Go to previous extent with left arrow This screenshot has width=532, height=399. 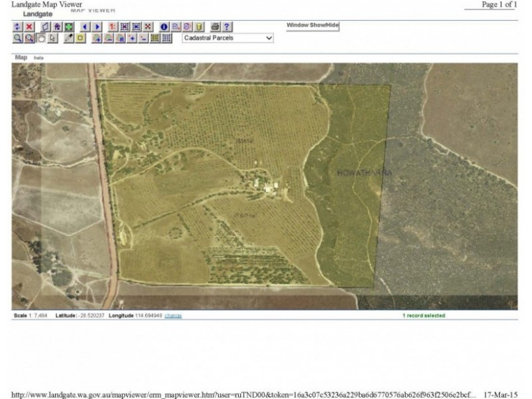[x=85, y=27]
